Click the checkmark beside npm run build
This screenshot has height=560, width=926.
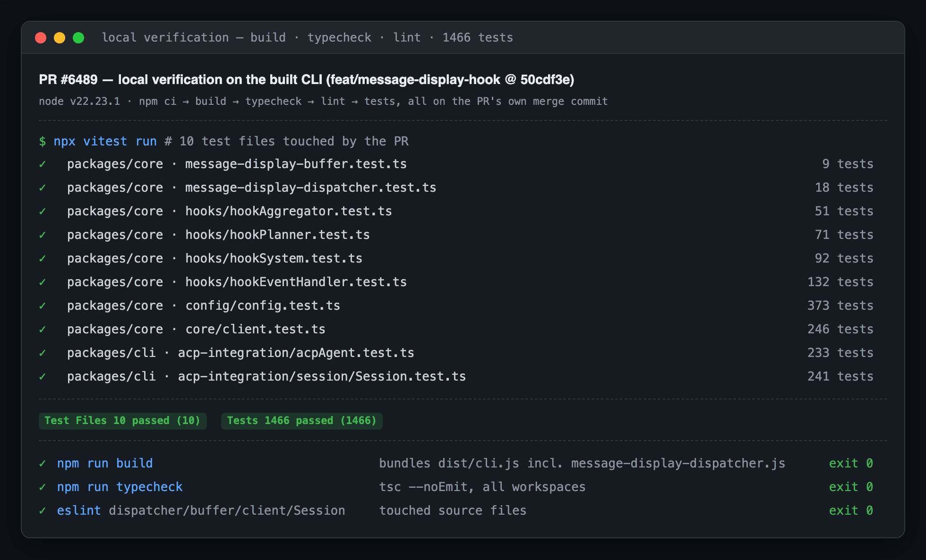(x=43, y=463)
